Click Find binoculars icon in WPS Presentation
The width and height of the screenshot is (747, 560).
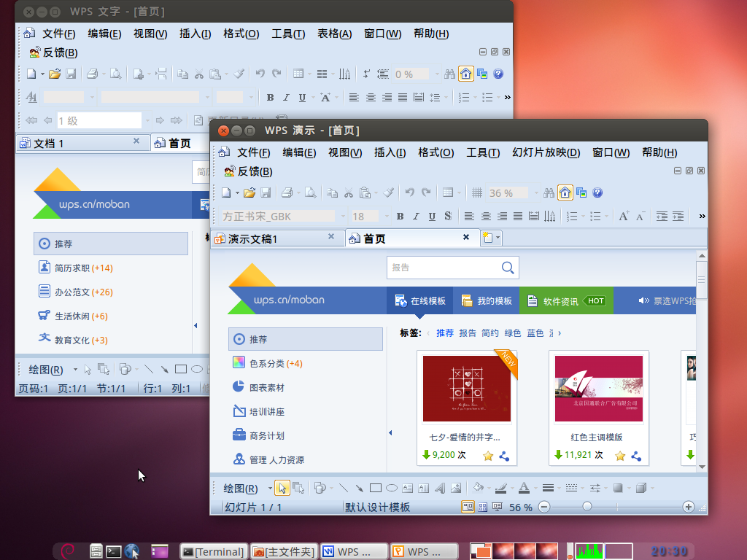pos(549,192)
